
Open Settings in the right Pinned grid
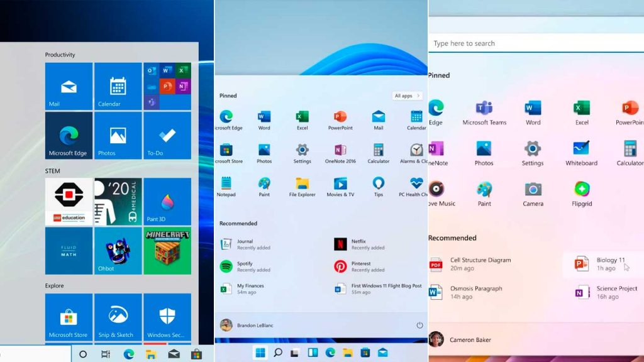click(533, 153)
